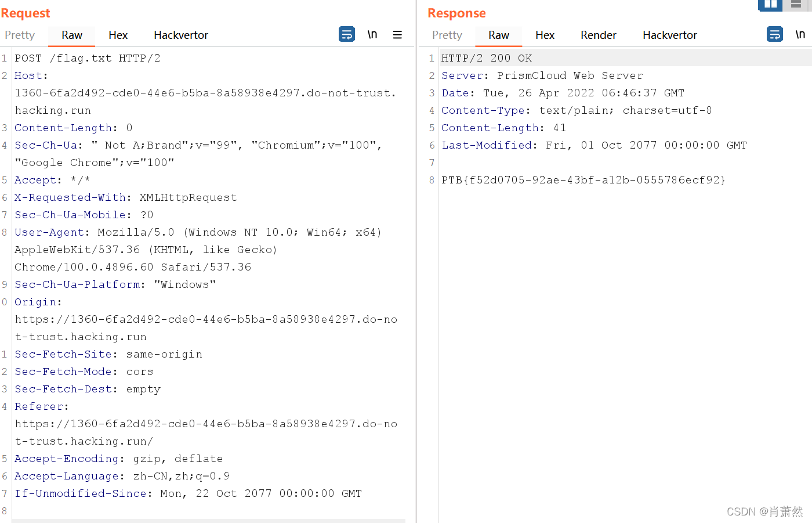Click the 'Referer:' header name in the request
This screenshot has width=812, height=523.
tap(42, 406)
